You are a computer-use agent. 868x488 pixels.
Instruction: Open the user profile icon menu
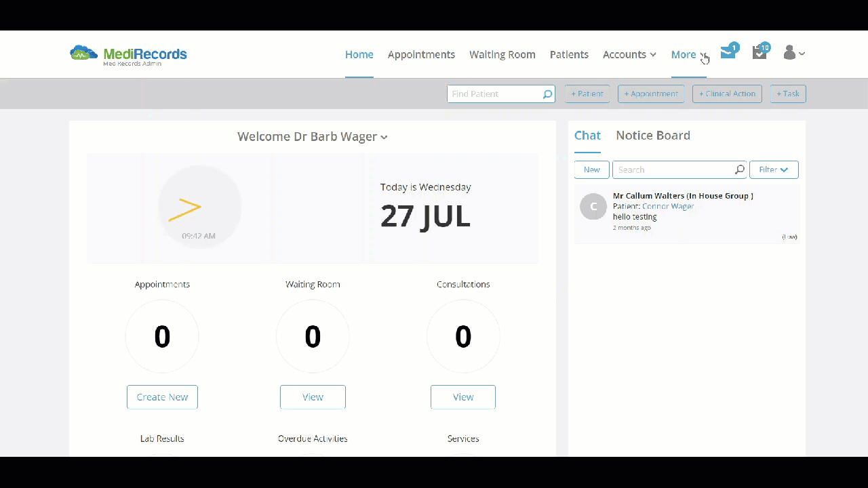pos(793,53)
